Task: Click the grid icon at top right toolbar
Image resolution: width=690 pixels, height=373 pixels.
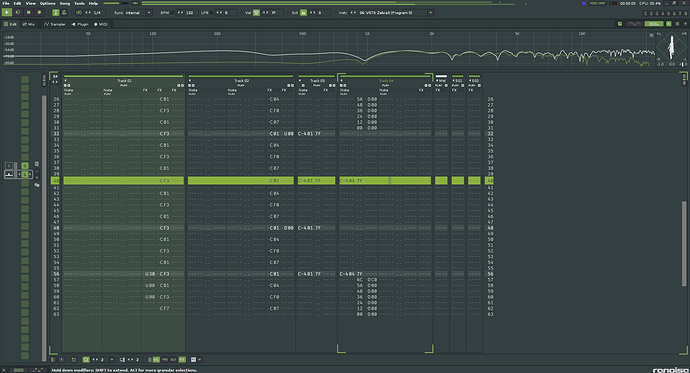Action: click(677, 24)
